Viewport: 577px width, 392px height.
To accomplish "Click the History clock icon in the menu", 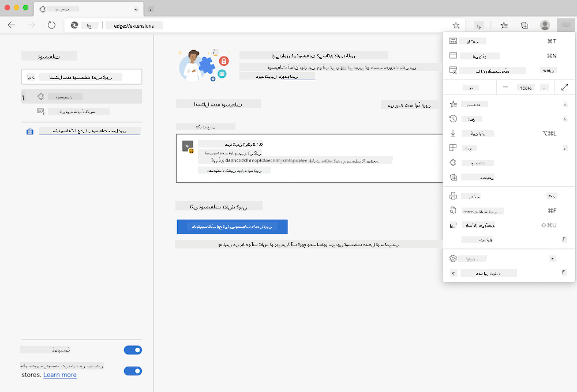I will pyautogui.click(x=454, y=118).
